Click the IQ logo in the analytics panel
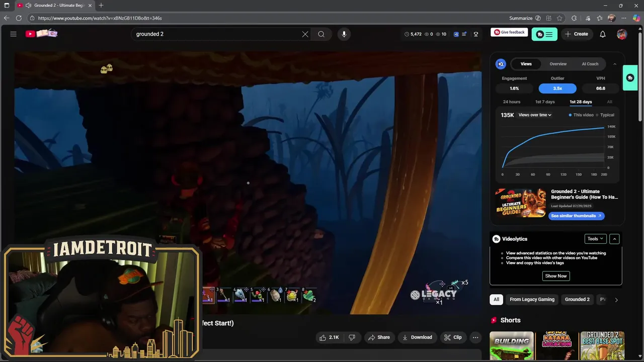This screenshot has height=362, width=644. [501, 64]
